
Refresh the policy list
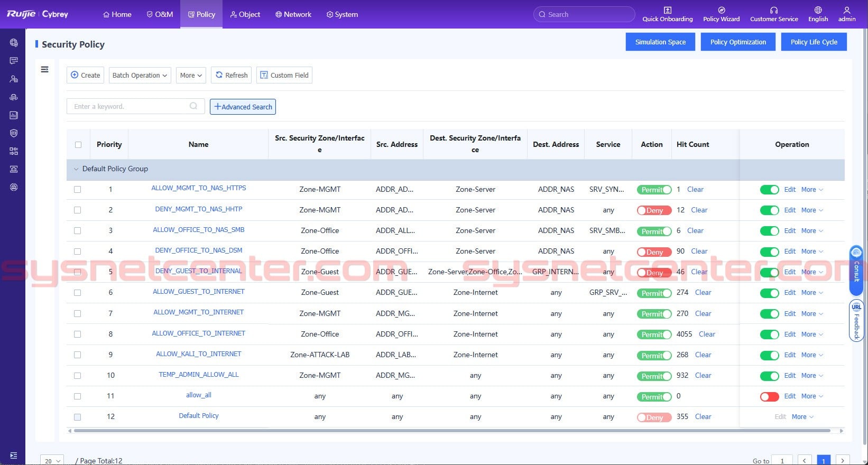click(231, 75)
